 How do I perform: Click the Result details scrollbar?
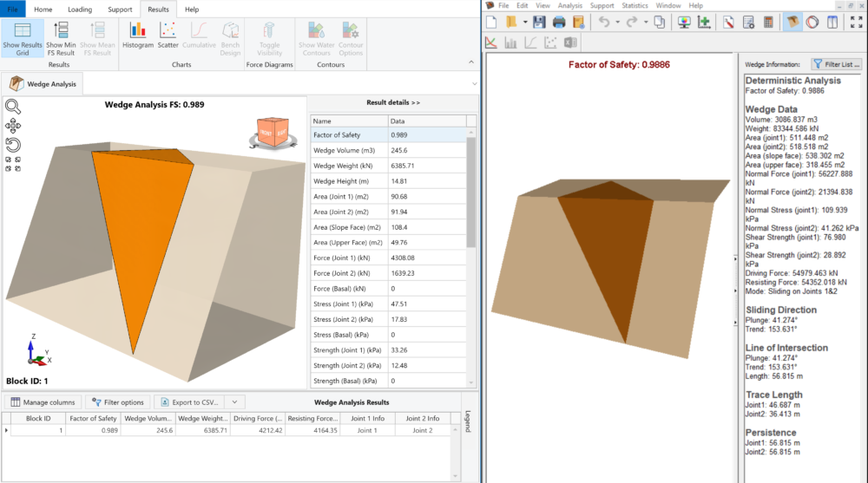471,191
